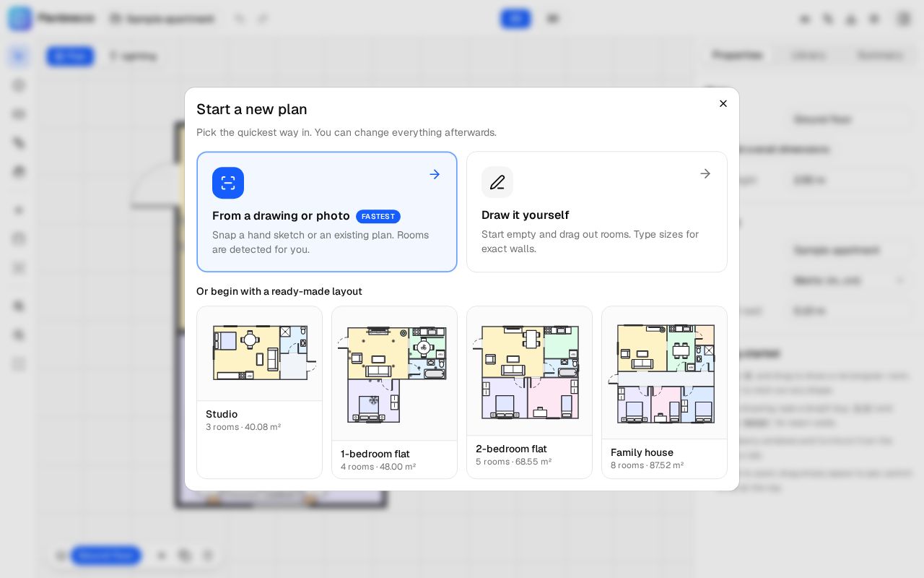The height and width of the screenshot is (578, 924).
Task: Select the Studio floor plan thumbnail
Action: 260,353
